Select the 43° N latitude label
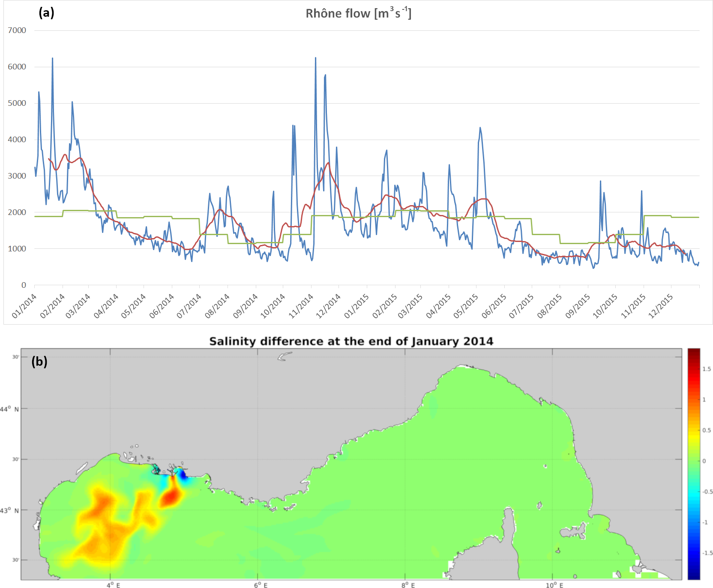Viewport: 713px width, 588px height. coord(9,510)
